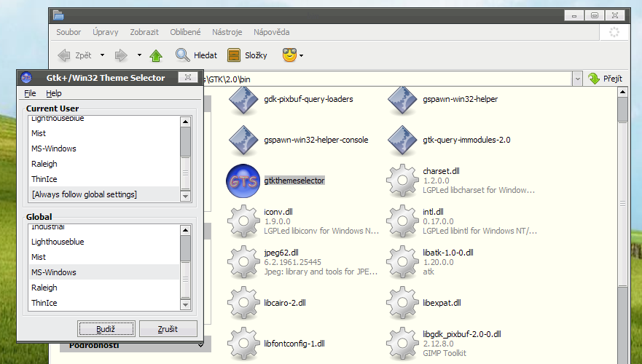Click Global list scroll-up arrow
642x364 pixels.
pos(186,230)
